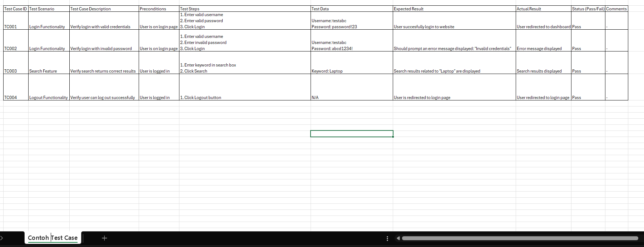This screenshot has height=247, width=644.
Task: Click the currently selected empty green-outlined cell
Action: [351, 134]
